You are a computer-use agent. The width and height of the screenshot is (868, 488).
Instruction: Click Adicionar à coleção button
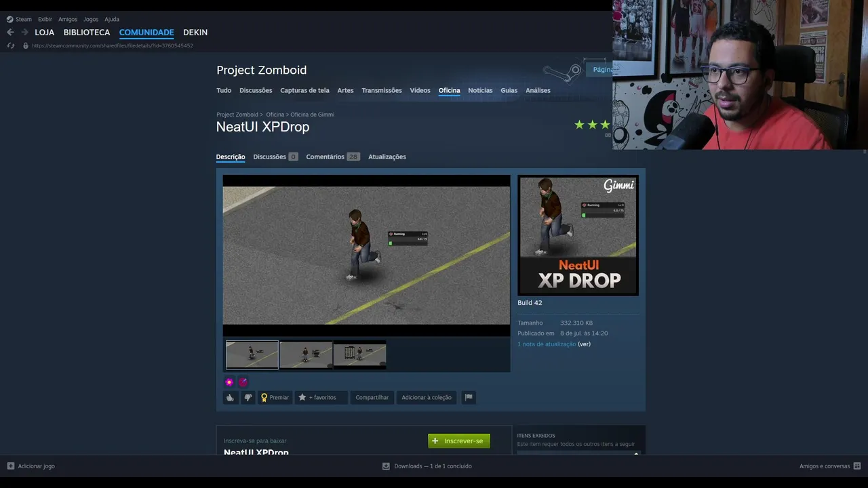point(427,397)
